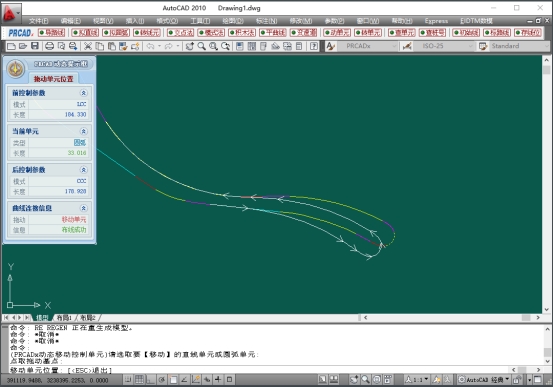This screenshot has height=387, width=553.
Task: Open the PRCADx text style dropdown
Action: (367, 46)
